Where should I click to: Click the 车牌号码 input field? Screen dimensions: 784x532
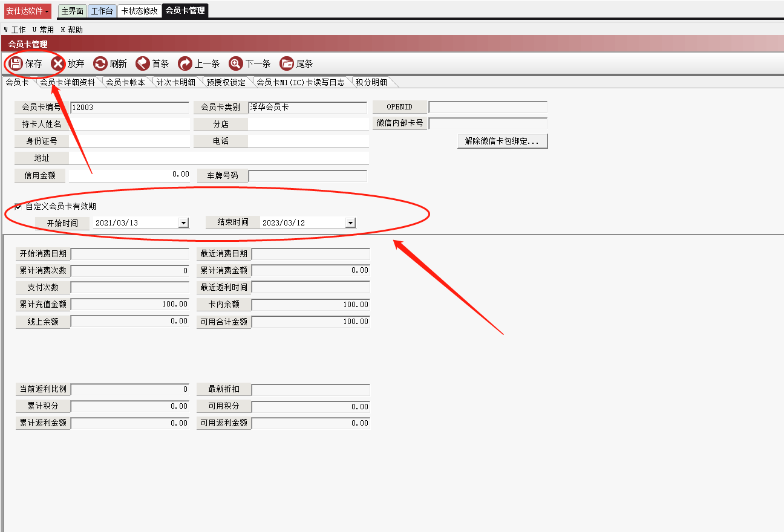click(x=308, y=176)
